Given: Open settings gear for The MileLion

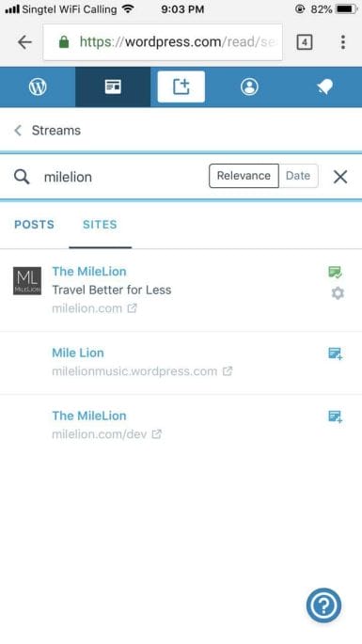Looking at the screenshot, I should [x=338, y=292].
